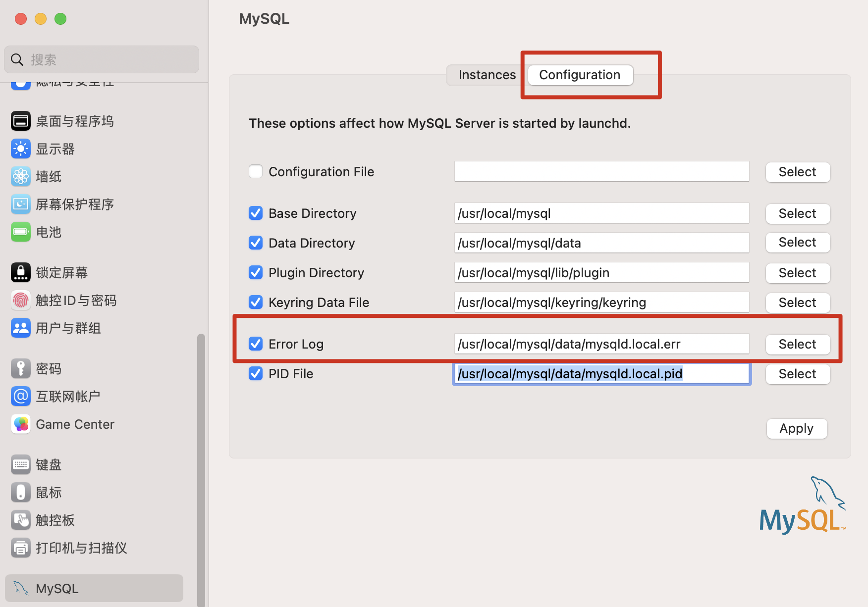868x607 pixels.
Task: Click Select for Keyring Data File
Action: pos(798,303)
